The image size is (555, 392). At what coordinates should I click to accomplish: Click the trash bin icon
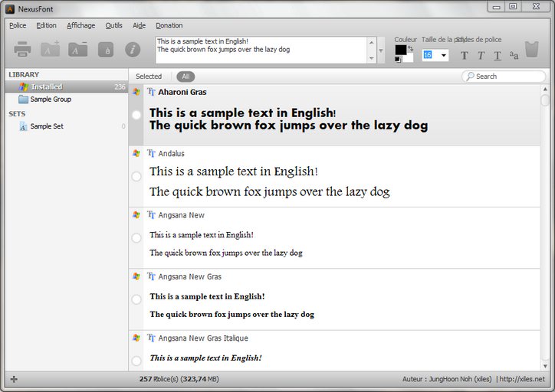[532, 50]
